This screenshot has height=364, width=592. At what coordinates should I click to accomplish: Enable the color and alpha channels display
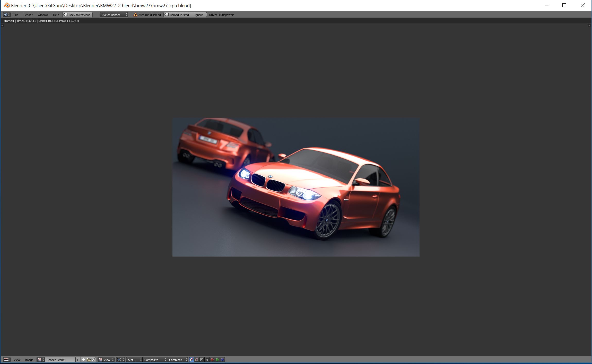[192, 360]
